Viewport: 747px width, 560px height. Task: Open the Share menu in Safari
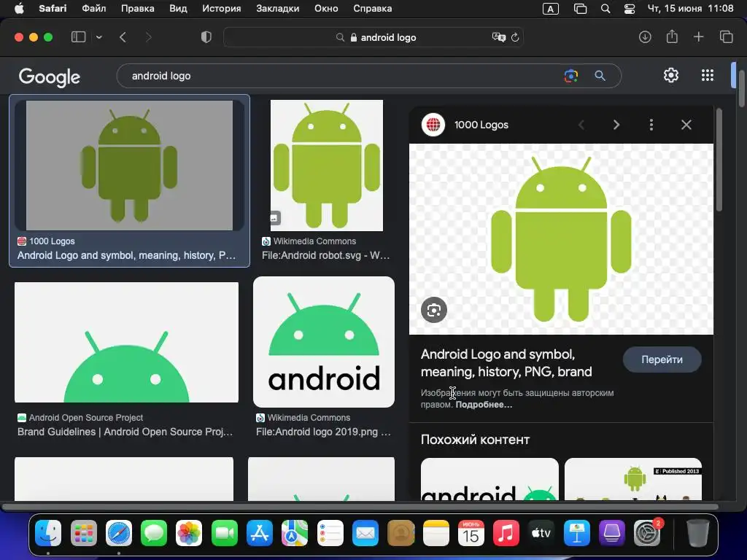[x=672, y=36]
